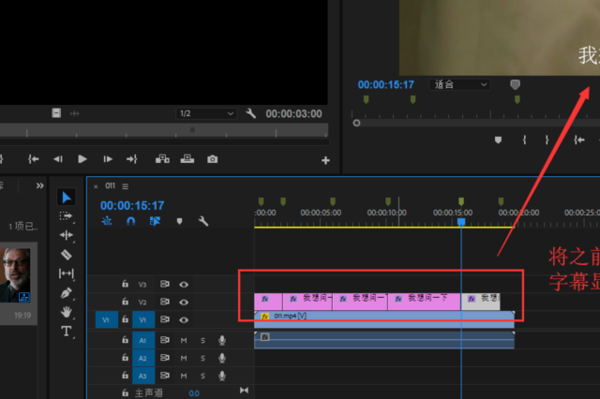
Task: Solo track A2
Action: [203, 358]
